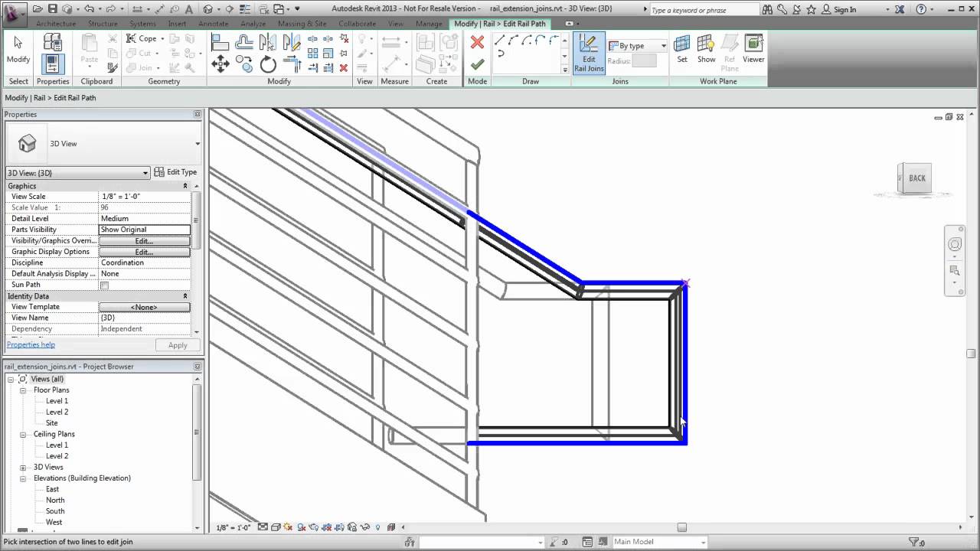
Task: Select the Edit Rail Joins tool
Action: tap(588, 53)
